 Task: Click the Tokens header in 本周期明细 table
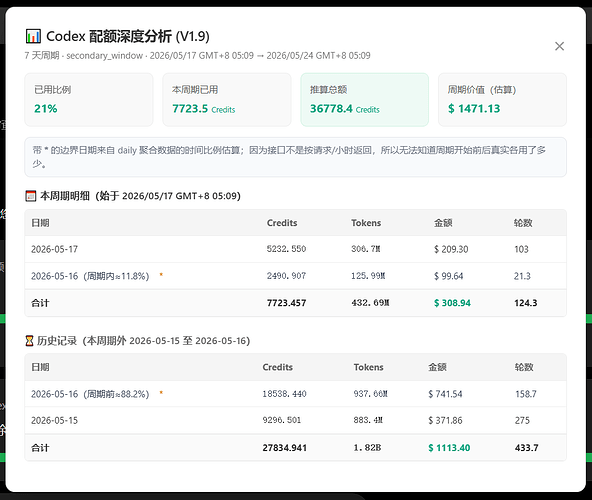point(366,223)
